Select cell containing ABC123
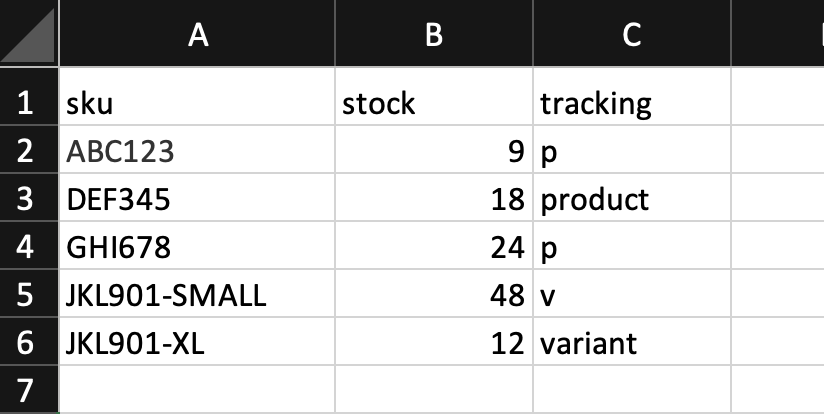824x414 pixels. [x=197, y=149]
